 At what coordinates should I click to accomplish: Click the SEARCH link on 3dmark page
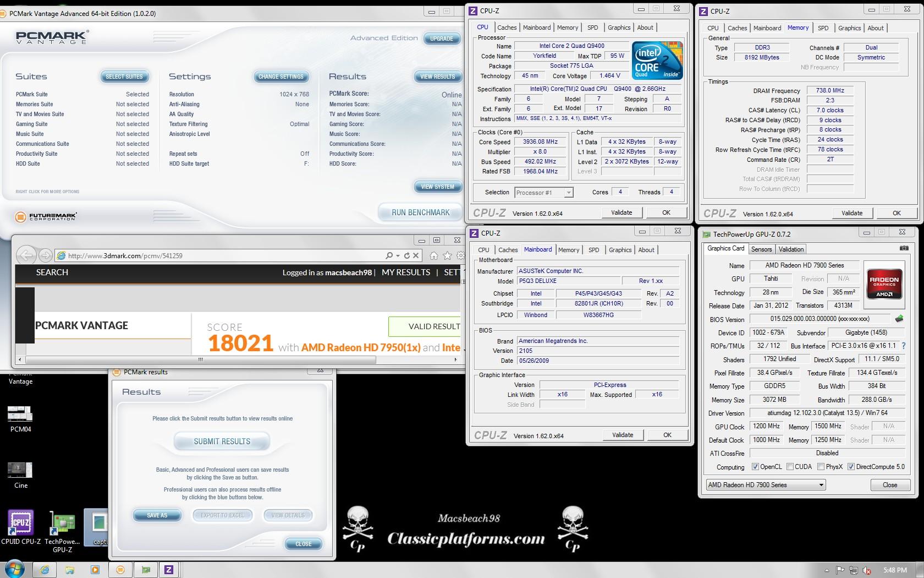(x=52, y=272)
